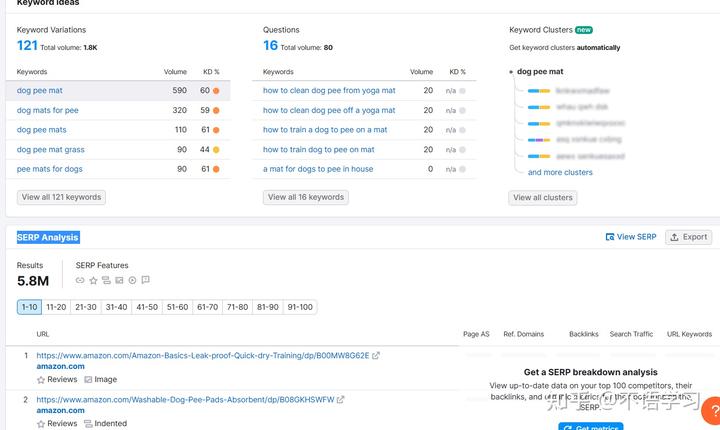720x430 pixels.
Task: Open the 'dog pee mats' keyword link
Action: coord(41,130)
